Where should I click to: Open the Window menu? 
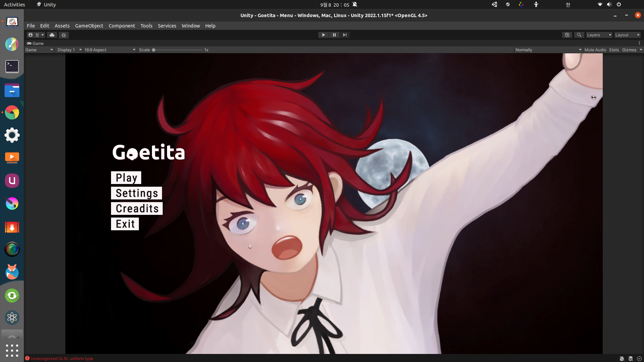[191, 26]
